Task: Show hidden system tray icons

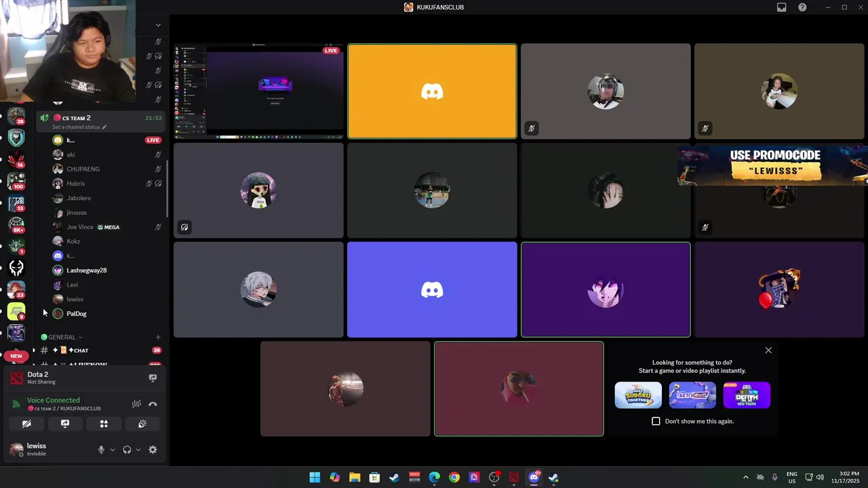Action: pyautogui.click(x=746, y=477)
